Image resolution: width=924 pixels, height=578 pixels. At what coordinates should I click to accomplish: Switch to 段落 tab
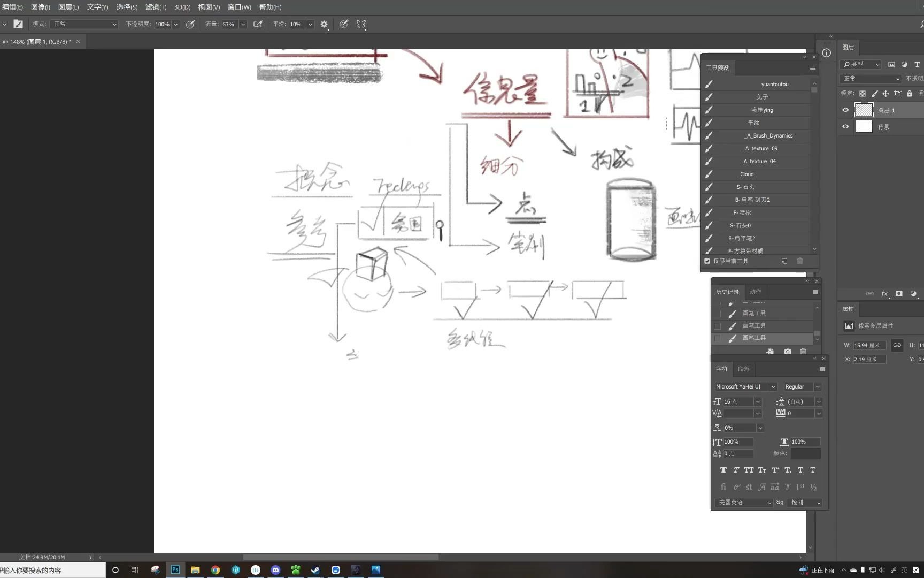click(x=743, y=369)
